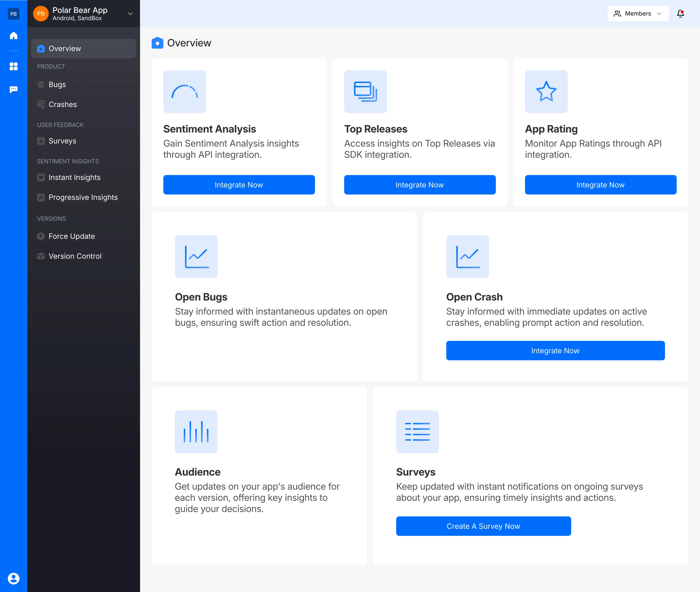Click the Sentiment Analysis gauge icon
The height and width of the screenshot is (592, 700).
pyautogui.click(x=184, y=92)
